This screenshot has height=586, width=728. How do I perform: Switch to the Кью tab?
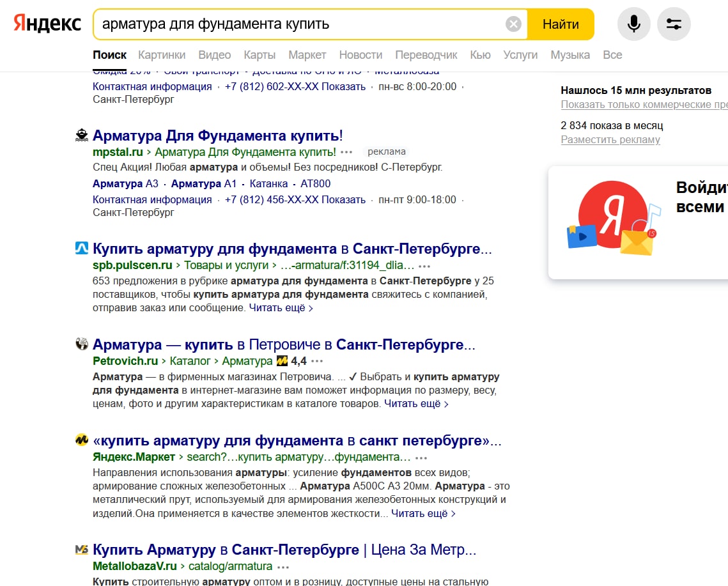pyautogui.click(x=480, y=55)
